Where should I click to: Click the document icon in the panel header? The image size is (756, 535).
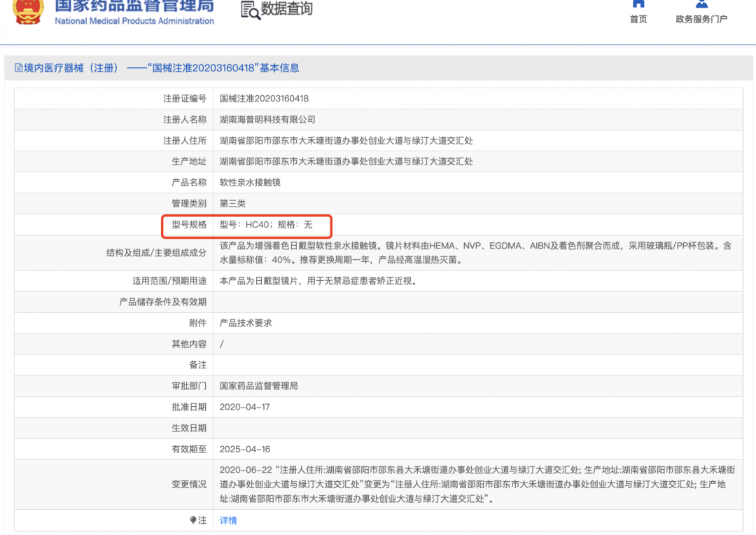[x=18, y=68]
